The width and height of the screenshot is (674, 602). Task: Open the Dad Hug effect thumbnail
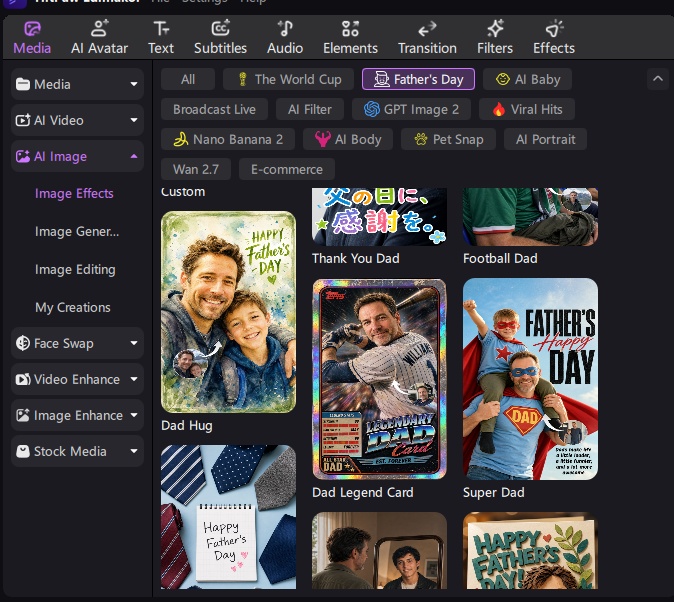[228, 312]
